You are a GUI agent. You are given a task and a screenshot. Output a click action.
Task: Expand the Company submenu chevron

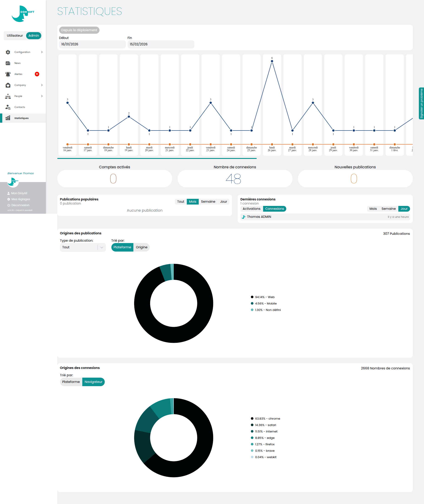tap(42, 85)
